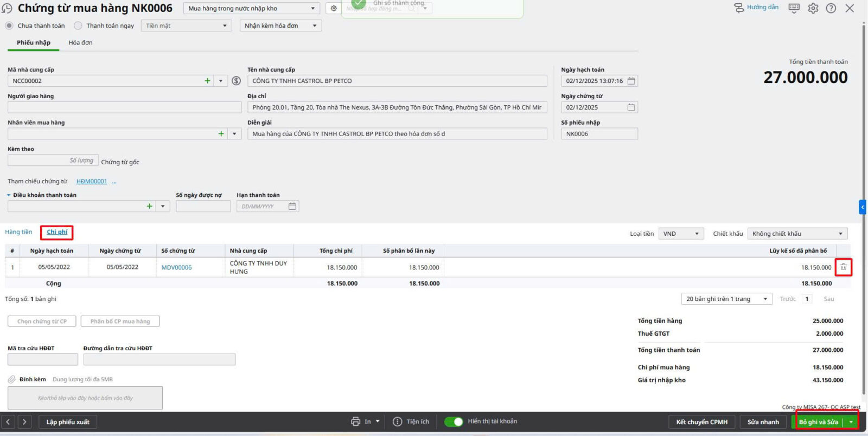Viewport: 868px width, 436px height.
Task: Open calendar for Hạn thanh toán field
Action: pos(292,206)
